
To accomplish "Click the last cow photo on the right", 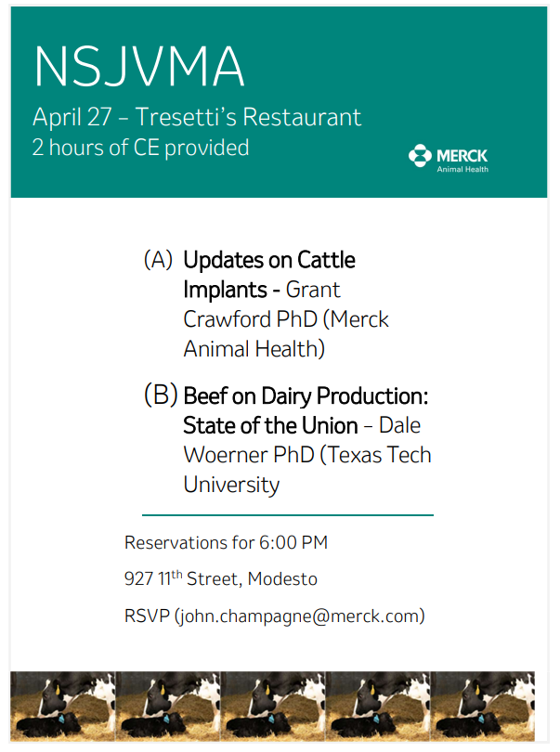I will click(483, 707).
